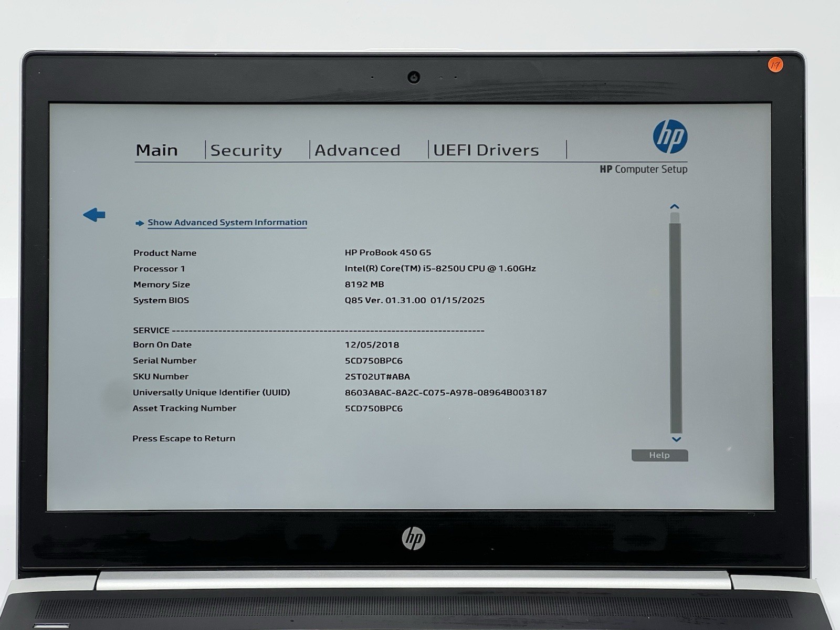This screenshot has width=840, height=630.
Task: Click HP Computer Setup title text
Action: (x=644, y=169)
